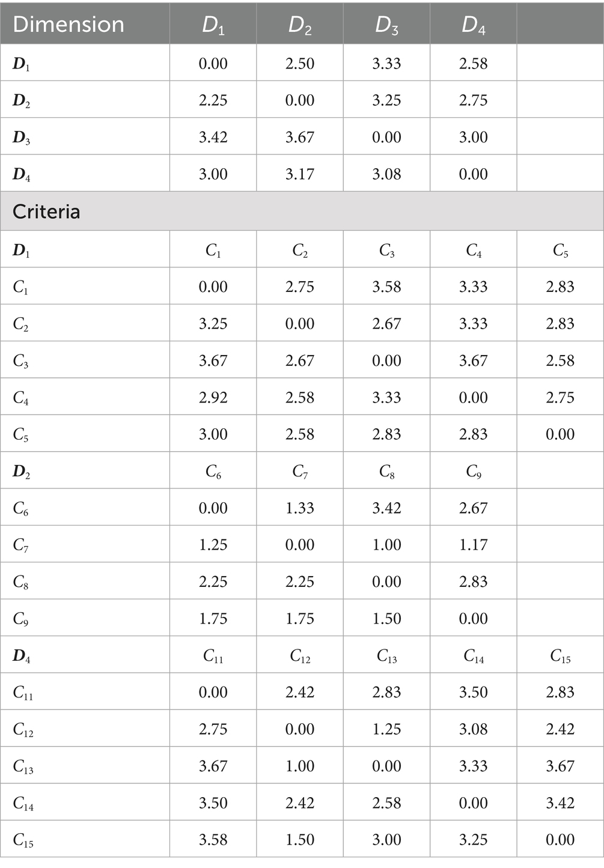Click value 3.58 in row C1
Viewport: 604px width, 868px height.
click(386, 287)
